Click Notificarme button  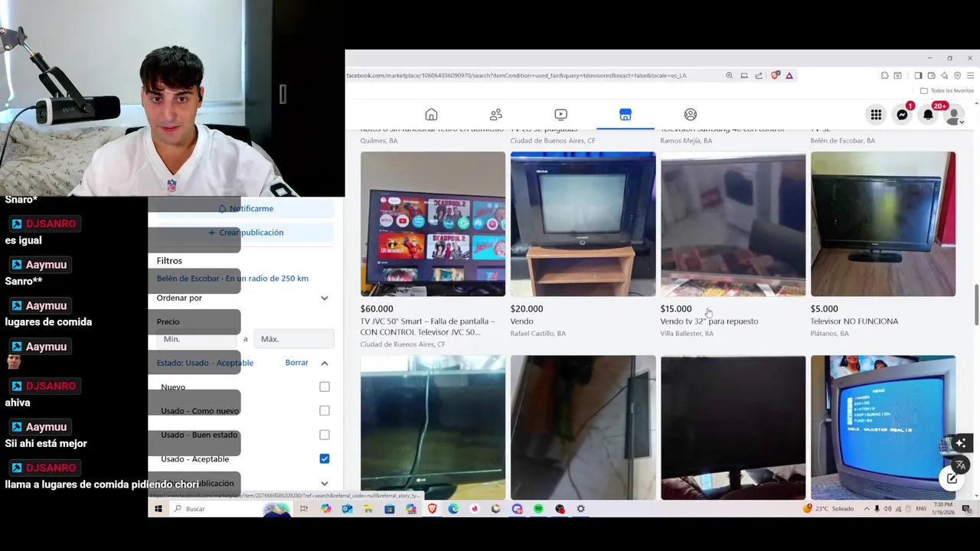tap(245, 208)
